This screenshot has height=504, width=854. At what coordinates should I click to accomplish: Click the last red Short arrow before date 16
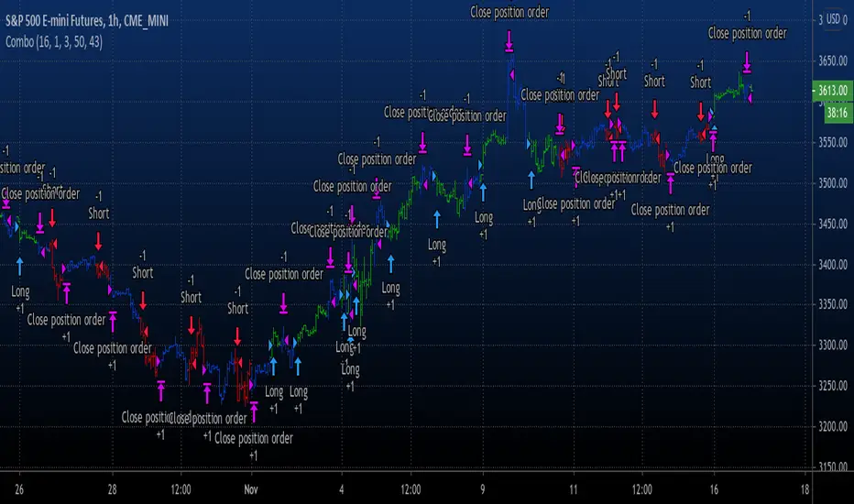point(700,112)
